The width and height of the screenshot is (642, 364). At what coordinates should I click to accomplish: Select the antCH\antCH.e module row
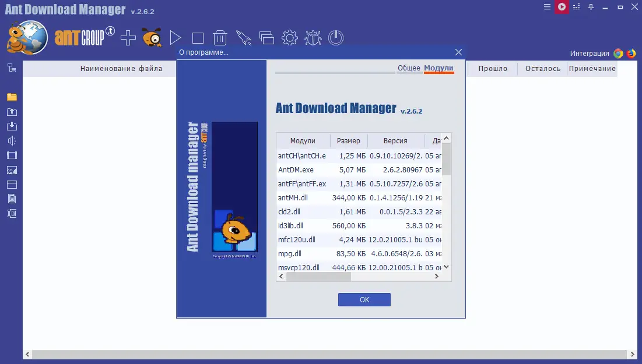(x=359, y=156)
